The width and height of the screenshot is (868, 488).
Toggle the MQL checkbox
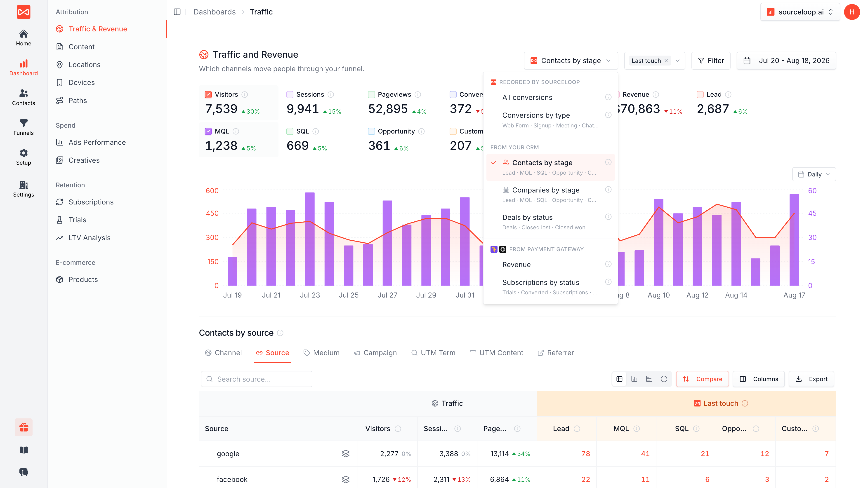click(x=208, y=131)
